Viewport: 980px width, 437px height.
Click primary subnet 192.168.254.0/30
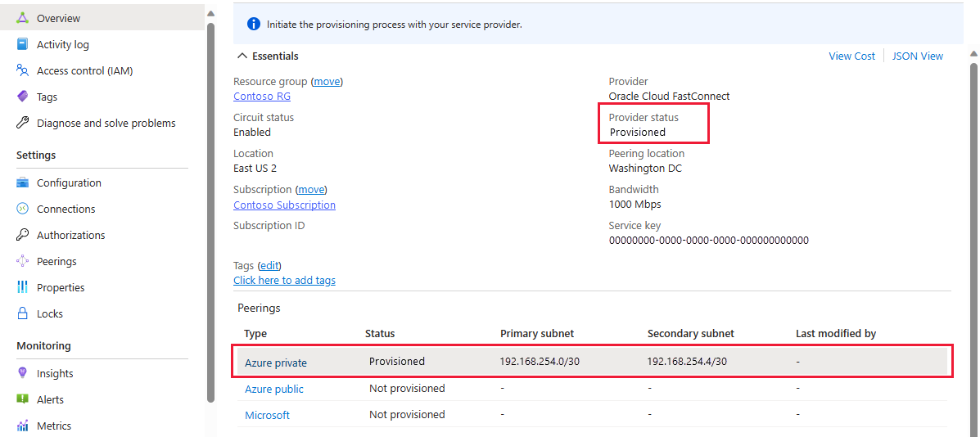(x=540, y=362)
